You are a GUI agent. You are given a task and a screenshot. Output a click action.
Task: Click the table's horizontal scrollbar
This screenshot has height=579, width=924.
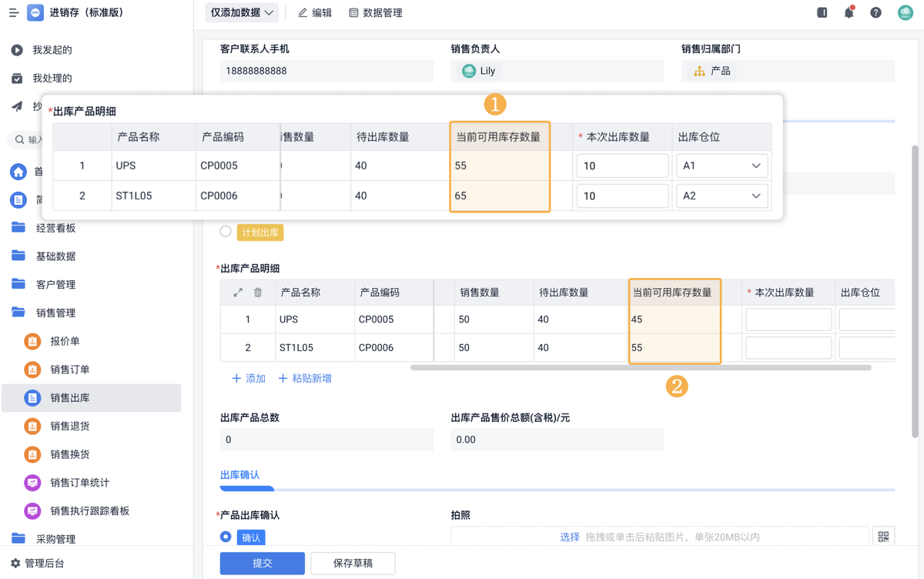(x=641, y=368)
